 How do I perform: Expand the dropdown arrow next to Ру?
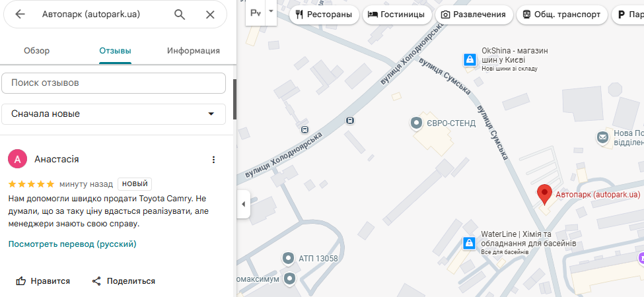pos(271,11)
